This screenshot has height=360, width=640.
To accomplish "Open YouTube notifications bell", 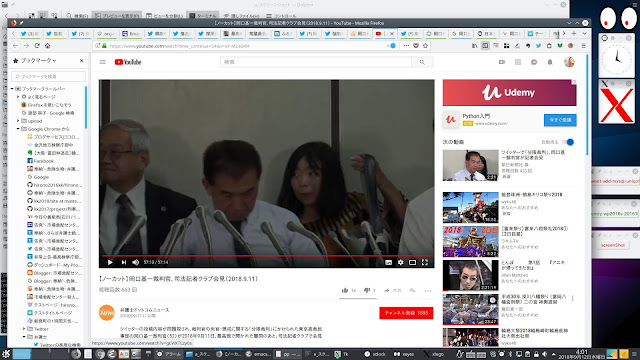I will click(x=550, y=62).
